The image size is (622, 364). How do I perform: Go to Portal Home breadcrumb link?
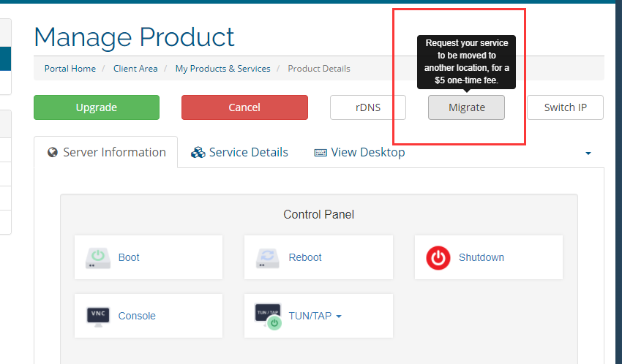coord(70,69)
